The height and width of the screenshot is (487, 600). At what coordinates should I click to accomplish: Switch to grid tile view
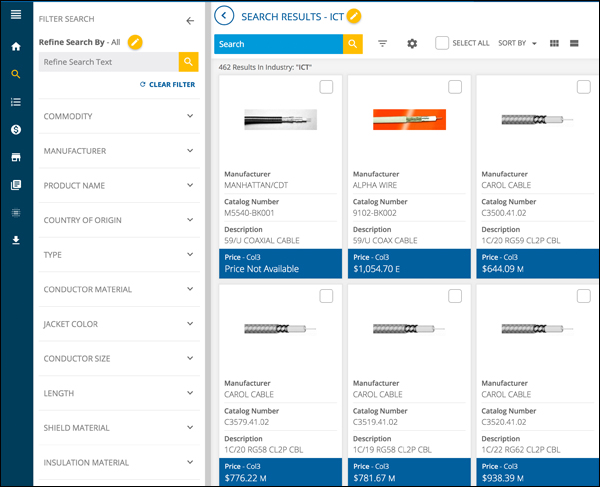[554, 43]
